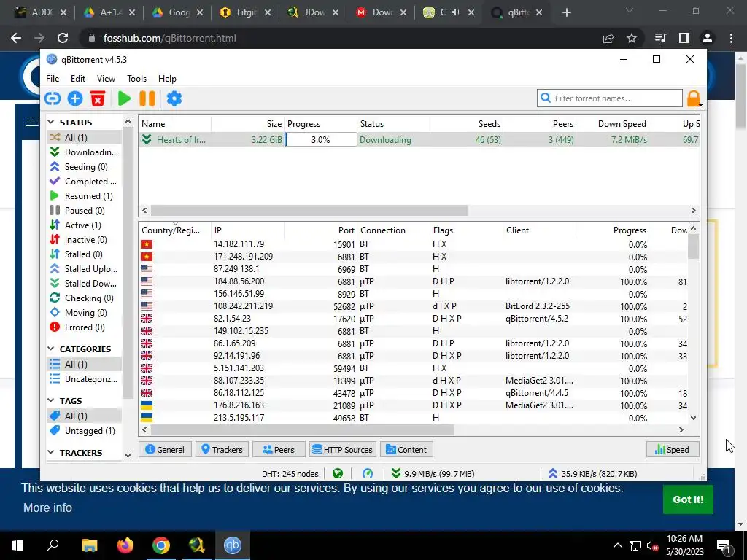This screenshot has width=747, height=560.
Task: Select the Active (1) status filter
Action: tap(84, 225)
